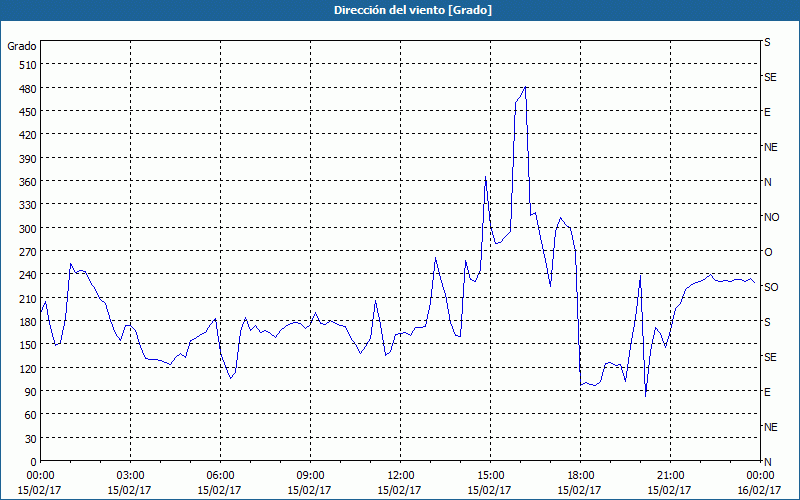Select the 210 y-axis value

pos(28,298)
